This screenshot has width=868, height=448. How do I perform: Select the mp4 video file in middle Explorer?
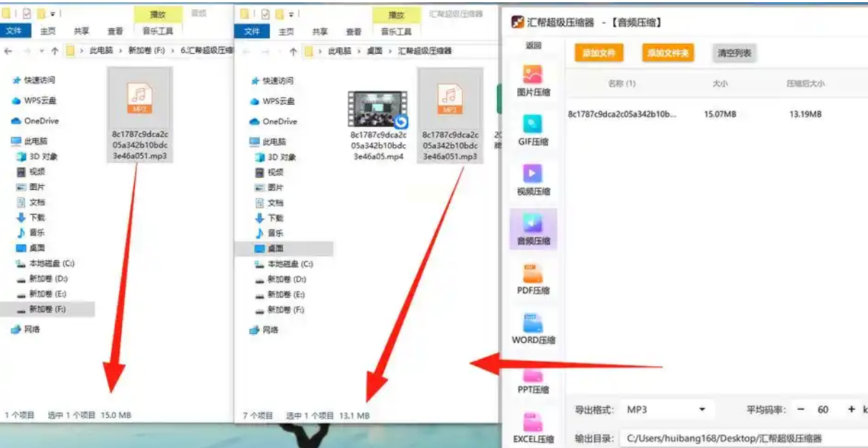coord(378,126)
